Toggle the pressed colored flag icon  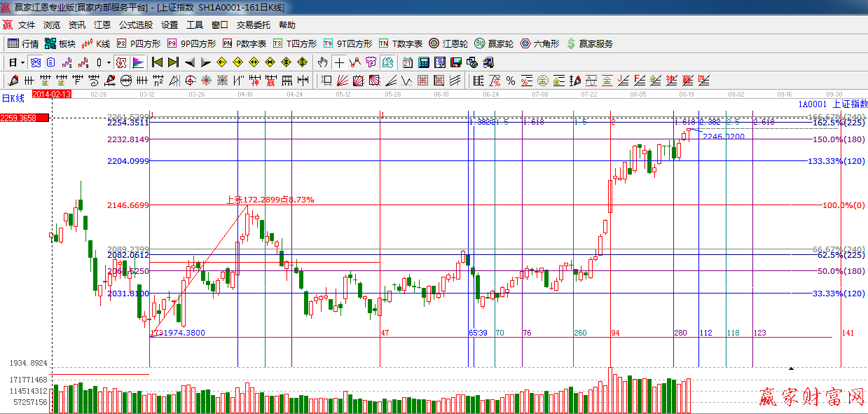(138, 62)
